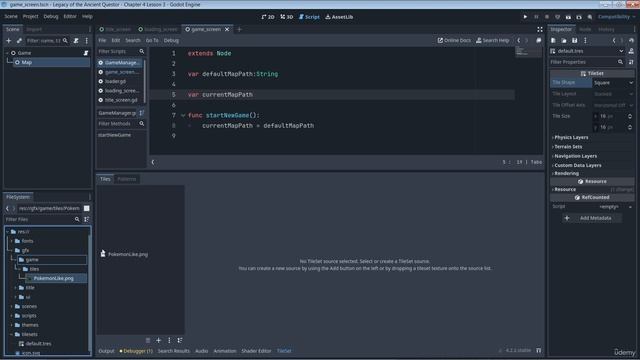The width and height of the screenshot is (640, 360).
Task: Click Search Help button
Action: coord(492,40)
